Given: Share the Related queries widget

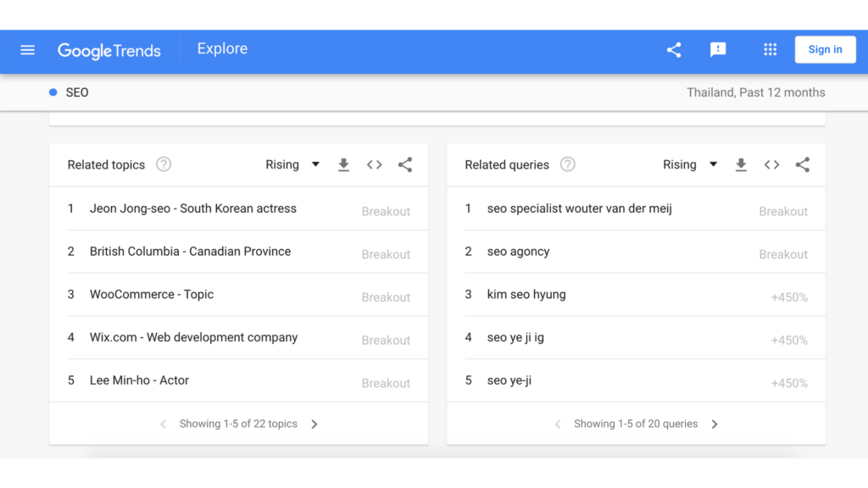Looking at the screenshot, I should click(803, 165).
